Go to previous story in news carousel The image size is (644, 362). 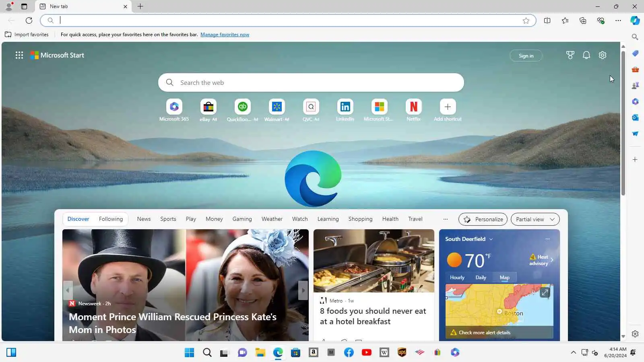(x=68, y=290)
